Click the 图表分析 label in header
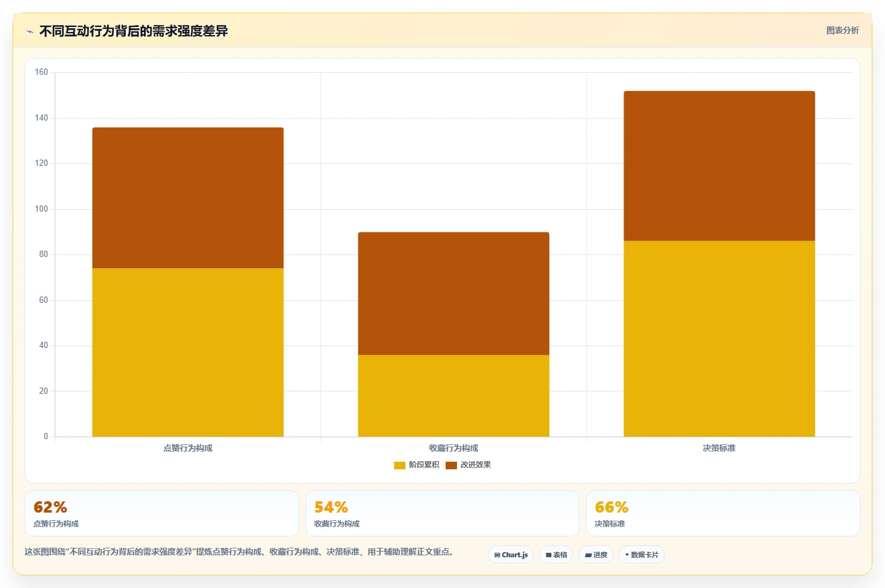Screen dimensions: 885x588 pyautogui.click(x=842, y=30)
